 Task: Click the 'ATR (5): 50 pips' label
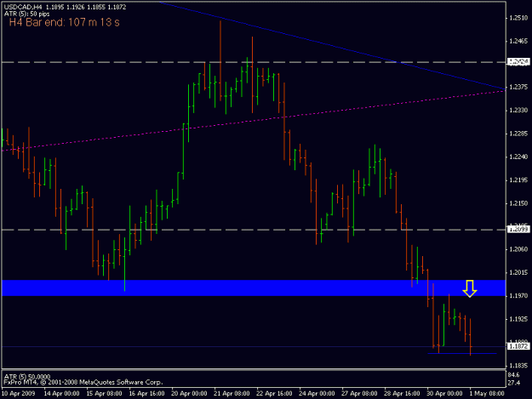click(x=26, y=14)
